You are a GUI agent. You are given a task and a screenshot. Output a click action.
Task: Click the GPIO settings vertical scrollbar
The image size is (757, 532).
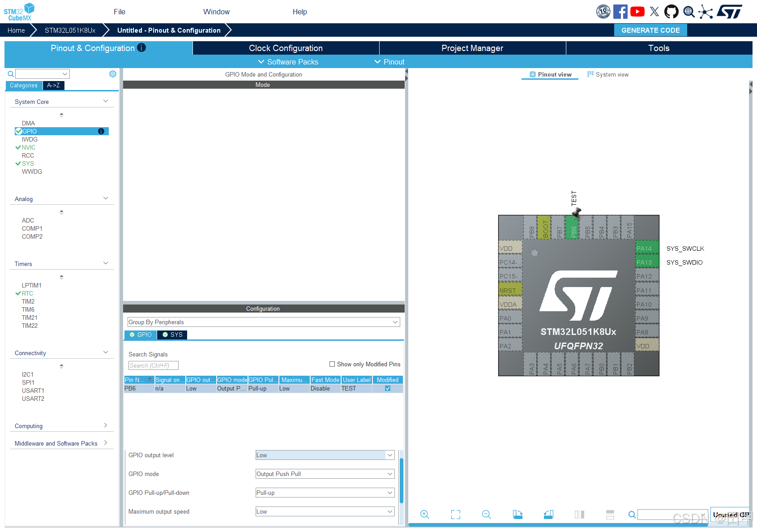coord(401,480)
